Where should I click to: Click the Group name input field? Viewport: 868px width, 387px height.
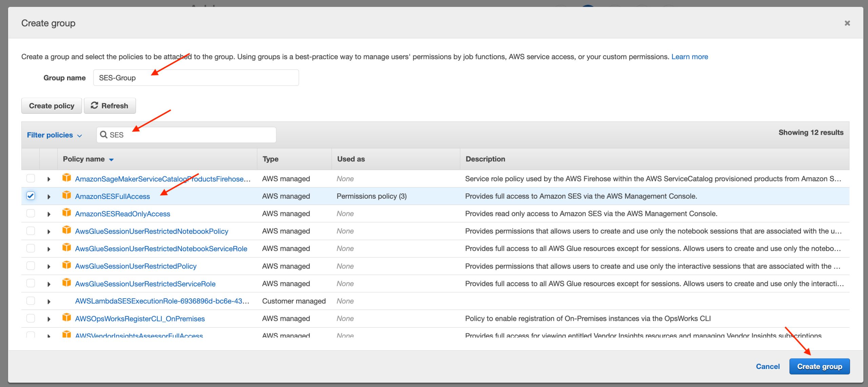click(x=196, y=78)
